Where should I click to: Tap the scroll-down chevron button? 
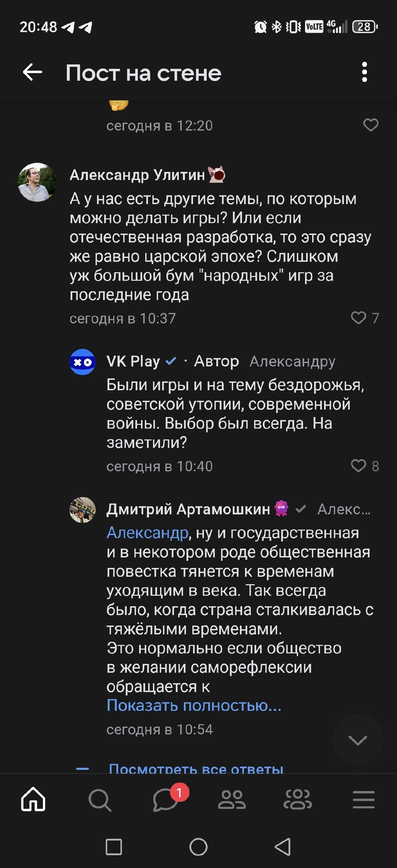click(x=358, y=740)
